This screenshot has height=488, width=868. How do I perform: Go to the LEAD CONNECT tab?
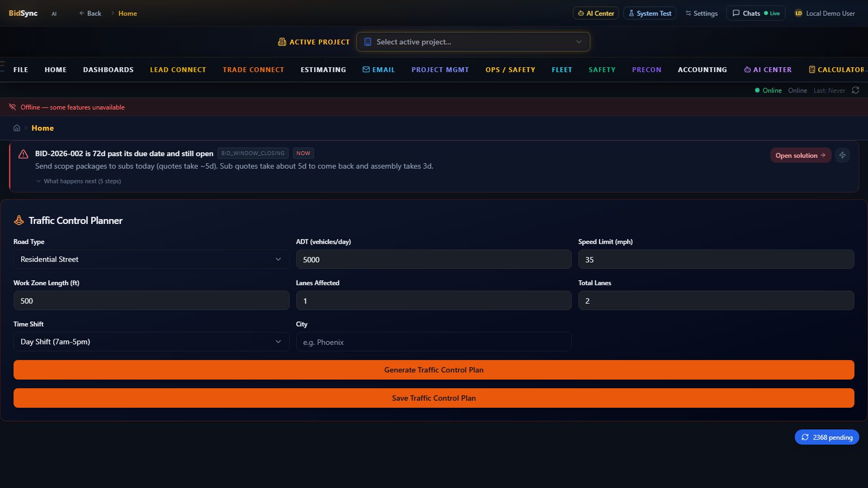pyautogui.click(x=178, y=69)
